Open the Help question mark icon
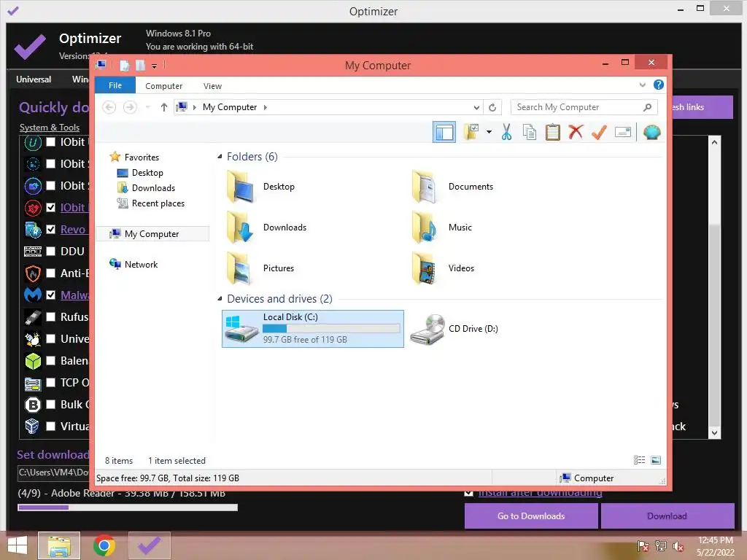Image resolution: width=747 pixels, height=560 pixels. tap(659, 85)
